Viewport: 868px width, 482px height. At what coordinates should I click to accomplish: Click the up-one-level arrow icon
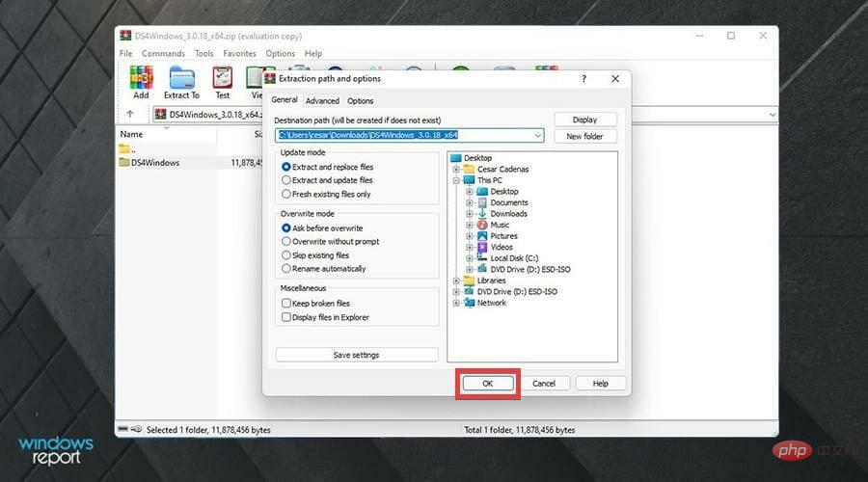pyautogui.click(x=130, y=114)
